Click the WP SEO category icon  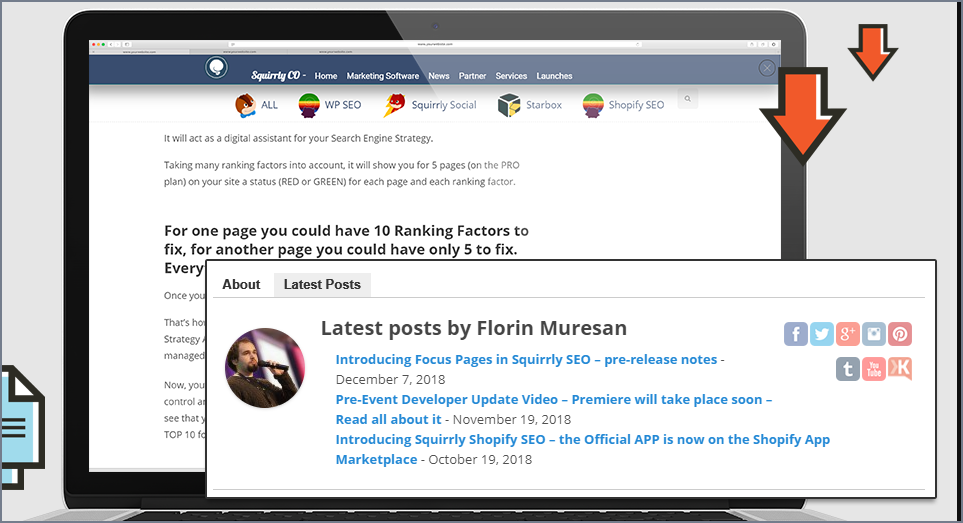pyautogui.click(x=309, y=105)
